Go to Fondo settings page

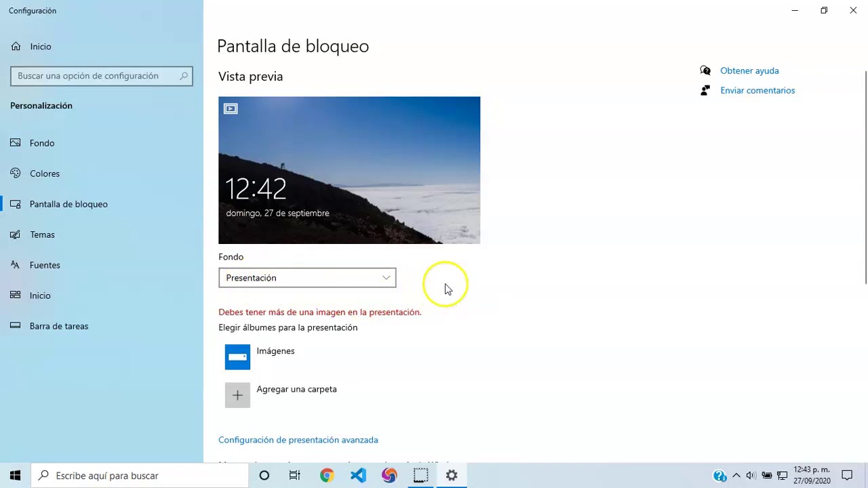pos(42,143)
